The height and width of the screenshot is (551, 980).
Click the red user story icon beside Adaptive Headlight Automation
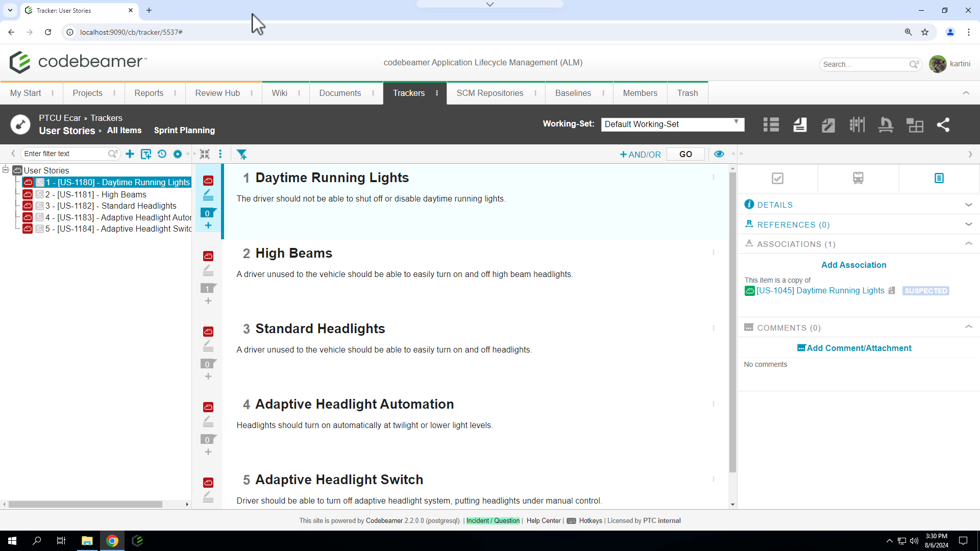(208, 407)
